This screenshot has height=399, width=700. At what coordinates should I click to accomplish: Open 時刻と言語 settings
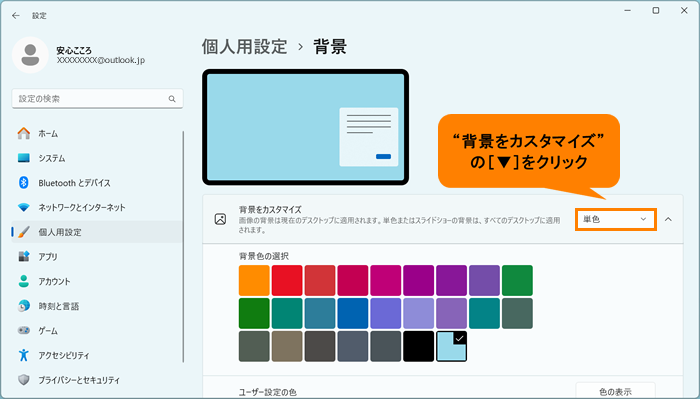(96, 306)
